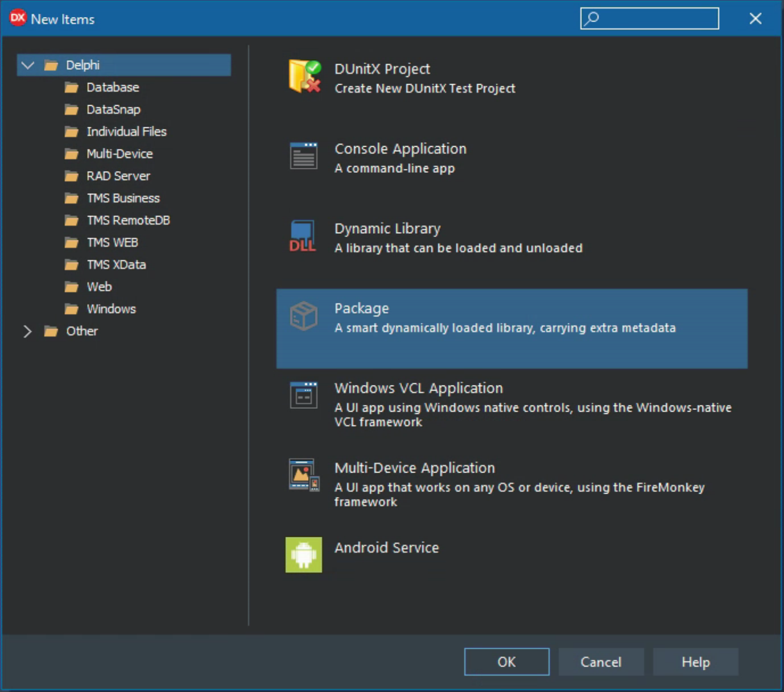Select the Windows VCL Application title

(419, 388)
